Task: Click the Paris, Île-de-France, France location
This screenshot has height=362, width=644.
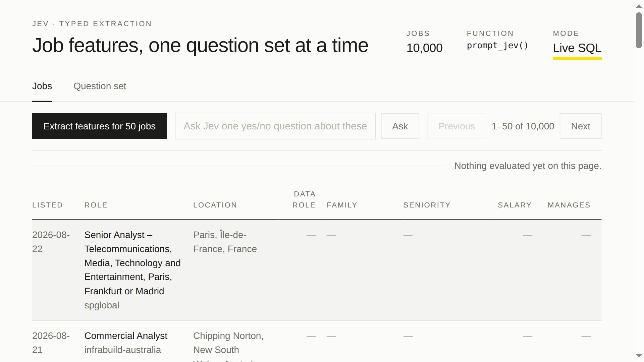Action: (x=225, y=242)
